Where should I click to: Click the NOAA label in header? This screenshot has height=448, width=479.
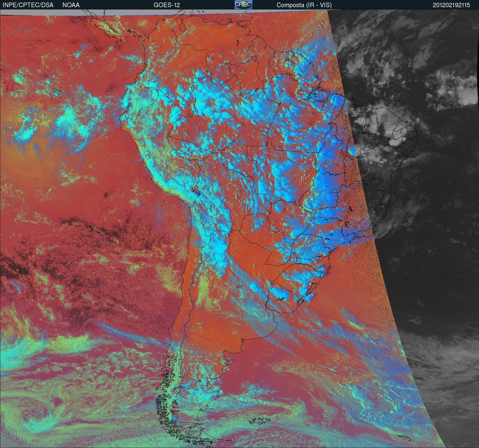click(x=71, y=5)
